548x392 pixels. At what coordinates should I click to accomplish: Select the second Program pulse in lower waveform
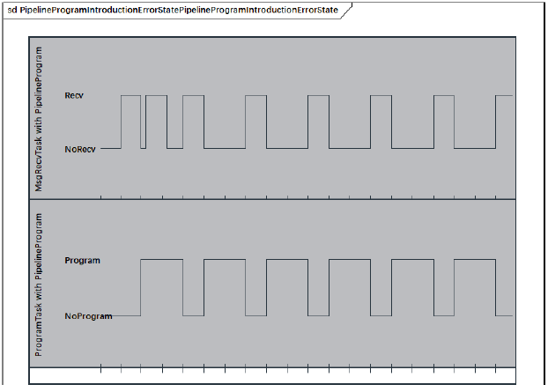tap(225, 260)
